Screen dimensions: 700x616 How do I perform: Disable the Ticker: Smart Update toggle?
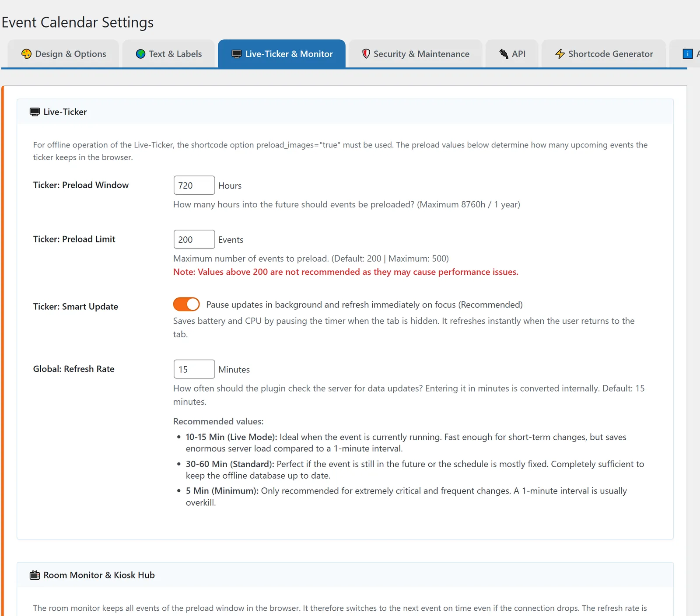pyautogui.click(x=186, y=304)
